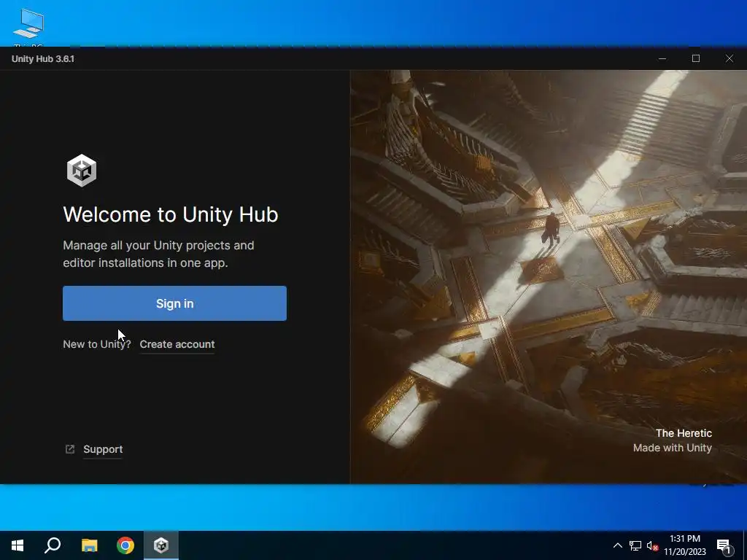Open the network status tray icon
Screen dimensions: 747x560
tap(635, 545)
